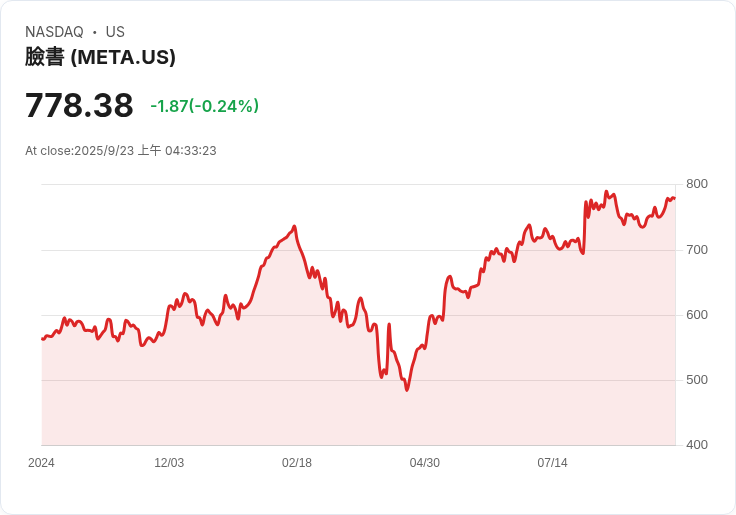Select the 07/14 x-axis date label
Screen dimensions: 736x515
[x=552, y=463]
